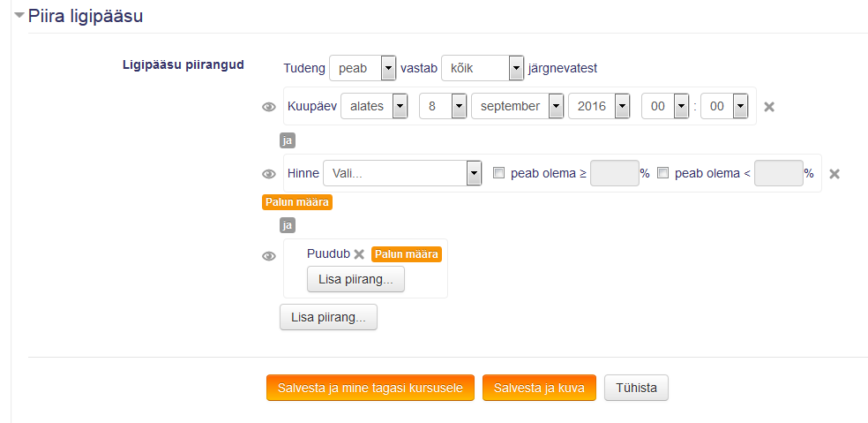
Task: Enable the 'peab olema <' checkbox
Action: pyautogui.click(x=663, y=173)
